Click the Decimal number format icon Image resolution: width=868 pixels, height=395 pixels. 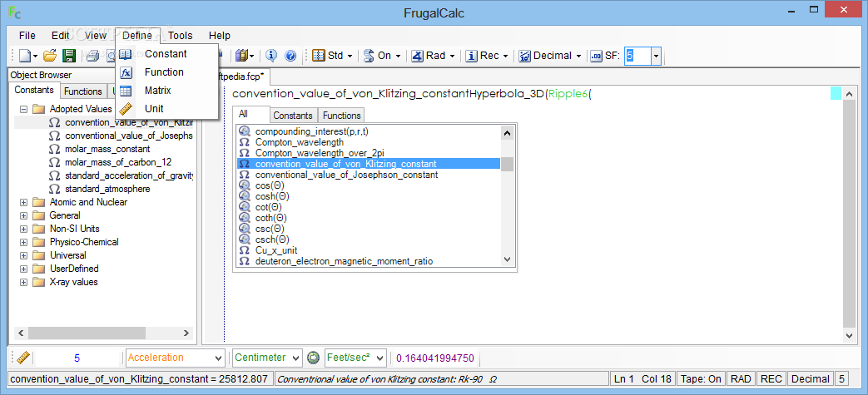(525, 56)
